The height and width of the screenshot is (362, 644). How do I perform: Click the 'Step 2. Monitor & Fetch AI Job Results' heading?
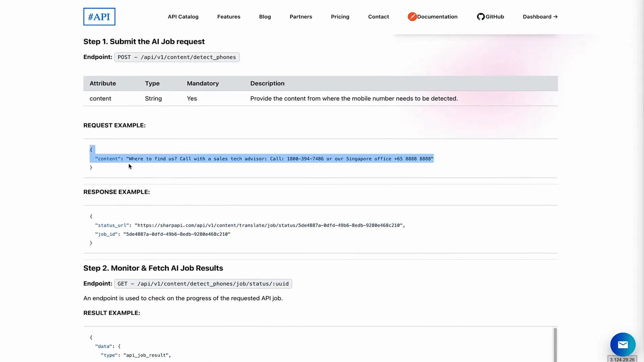tap(153, 268)
